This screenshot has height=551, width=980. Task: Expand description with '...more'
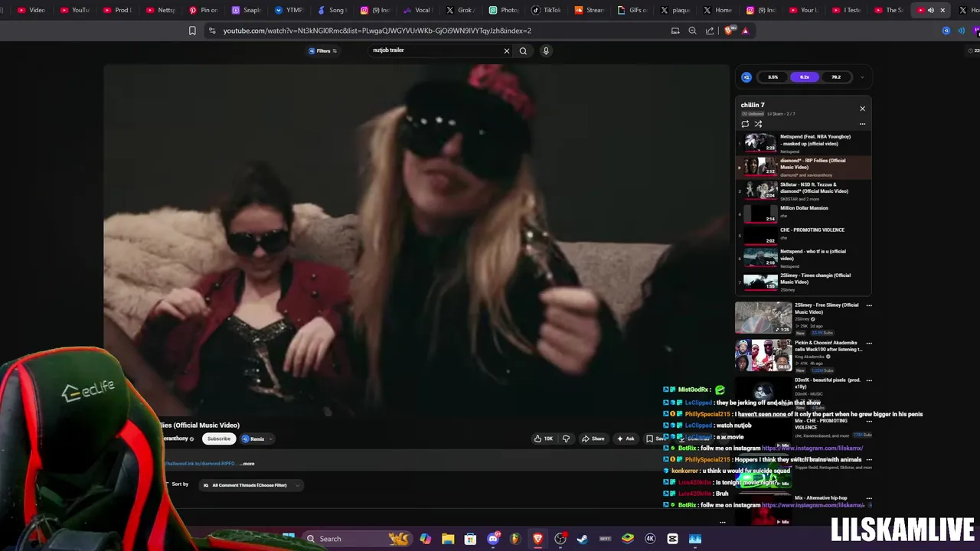click(x=247, y=464)
